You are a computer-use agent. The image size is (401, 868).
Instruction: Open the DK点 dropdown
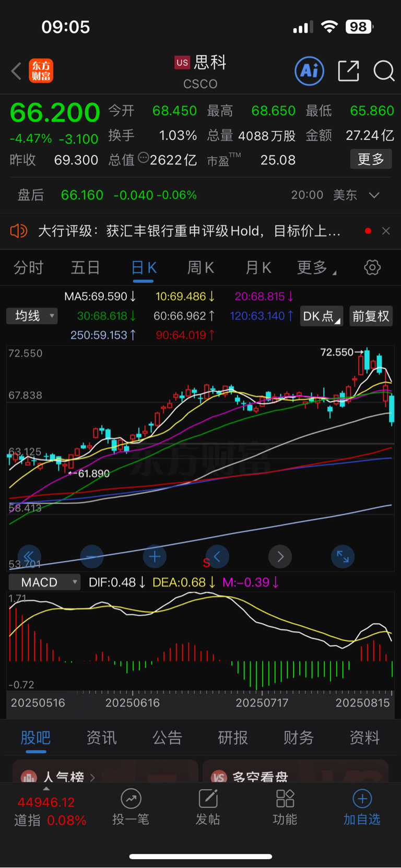322,316
